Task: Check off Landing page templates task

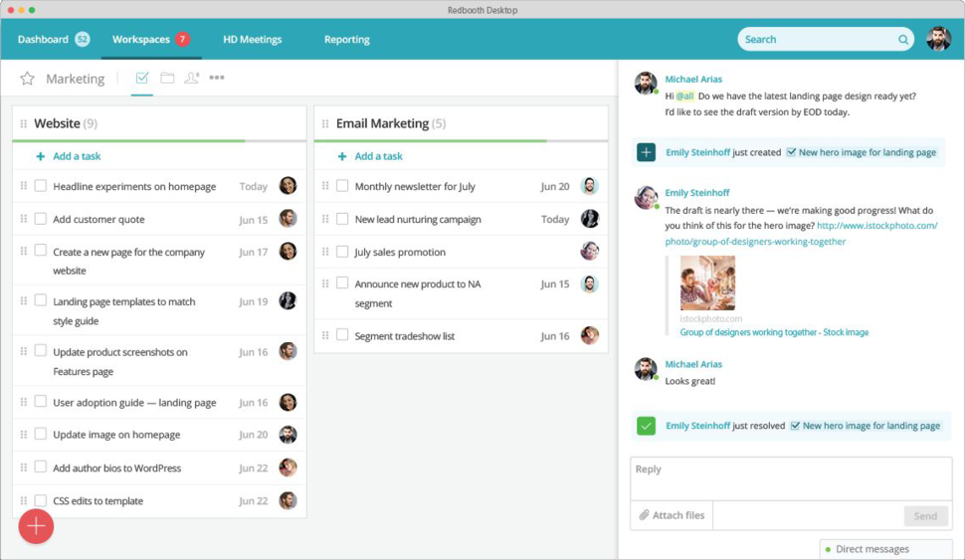Action: [x=41, y=299]
